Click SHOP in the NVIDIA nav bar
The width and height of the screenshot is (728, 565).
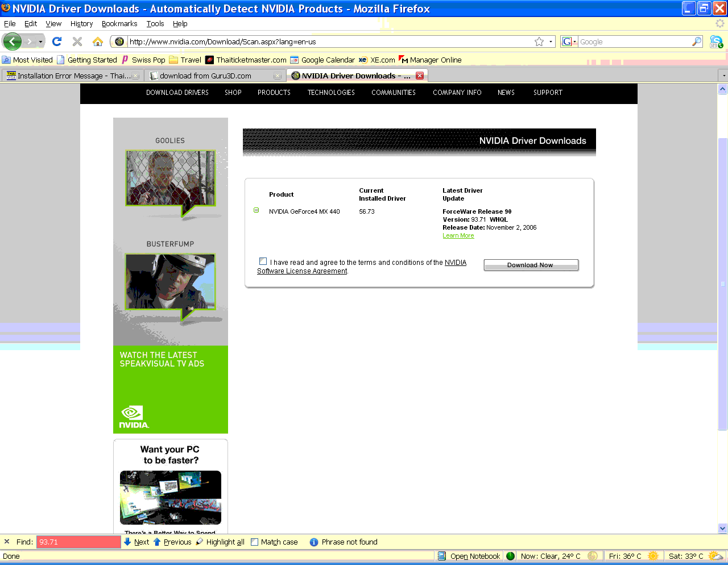pyautogui.click(x=233, y=93)
